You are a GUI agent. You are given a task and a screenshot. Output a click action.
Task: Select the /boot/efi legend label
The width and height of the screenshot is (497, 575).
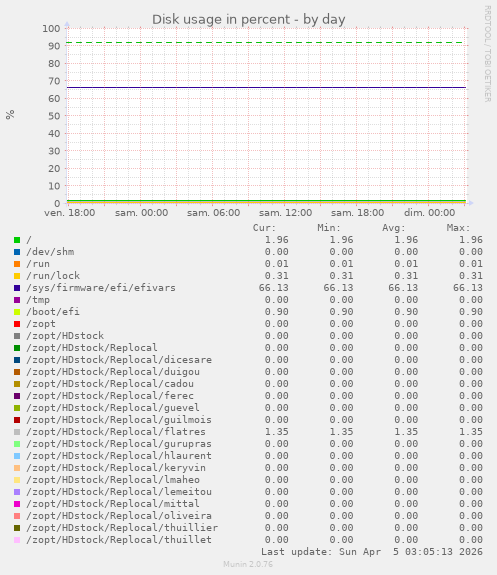click(53, 312)
